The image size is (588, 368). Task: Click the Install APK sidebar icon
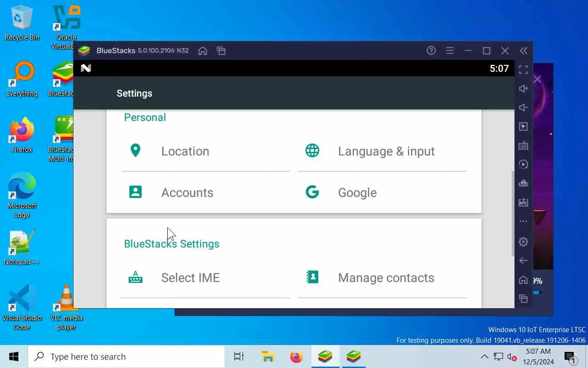[523, 202]
